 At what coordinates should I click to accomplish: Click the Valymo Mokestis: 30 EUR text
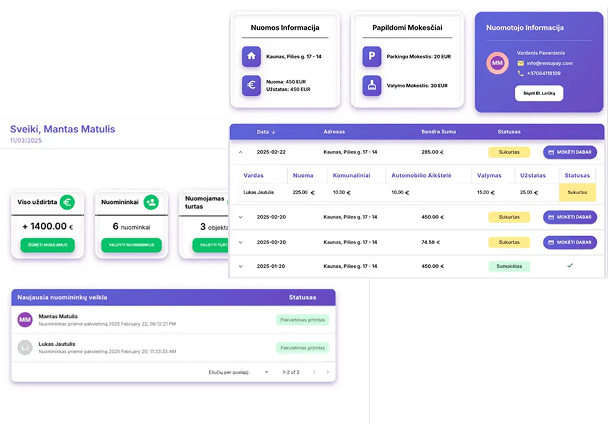[x=417, y=86]
